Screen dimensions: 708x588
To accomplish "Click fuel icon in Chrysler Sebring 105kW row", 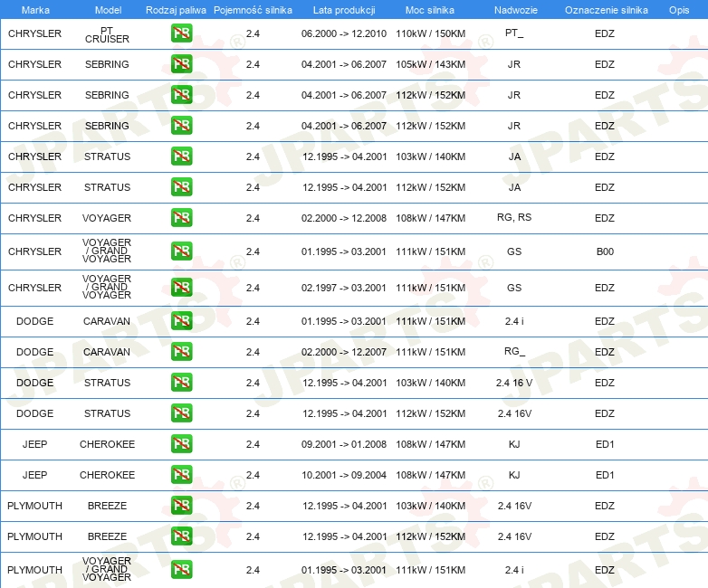I will point(181,64).
